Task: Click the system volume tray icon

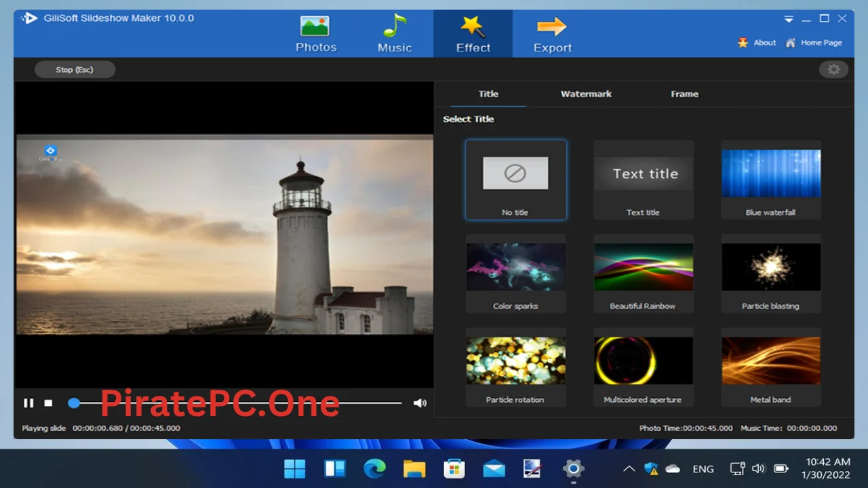Action: point(758,469)
